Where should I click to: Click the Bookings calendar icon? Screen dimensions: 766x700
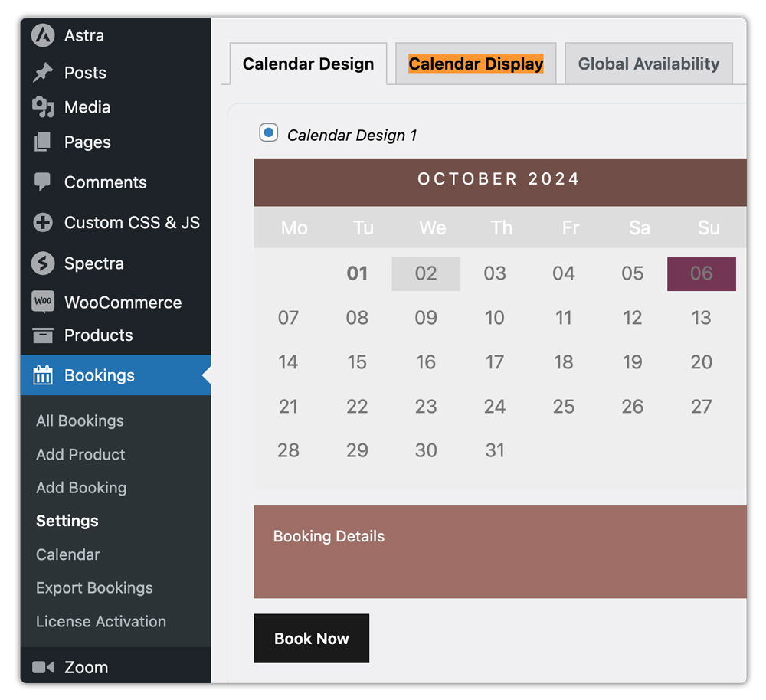43,375
